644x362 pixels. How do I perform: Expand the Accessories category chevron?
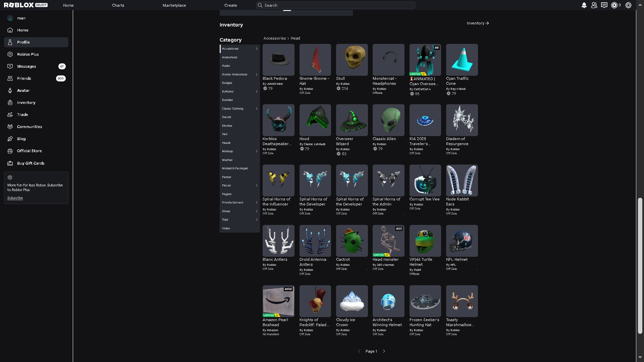click(x=257, y=49)
